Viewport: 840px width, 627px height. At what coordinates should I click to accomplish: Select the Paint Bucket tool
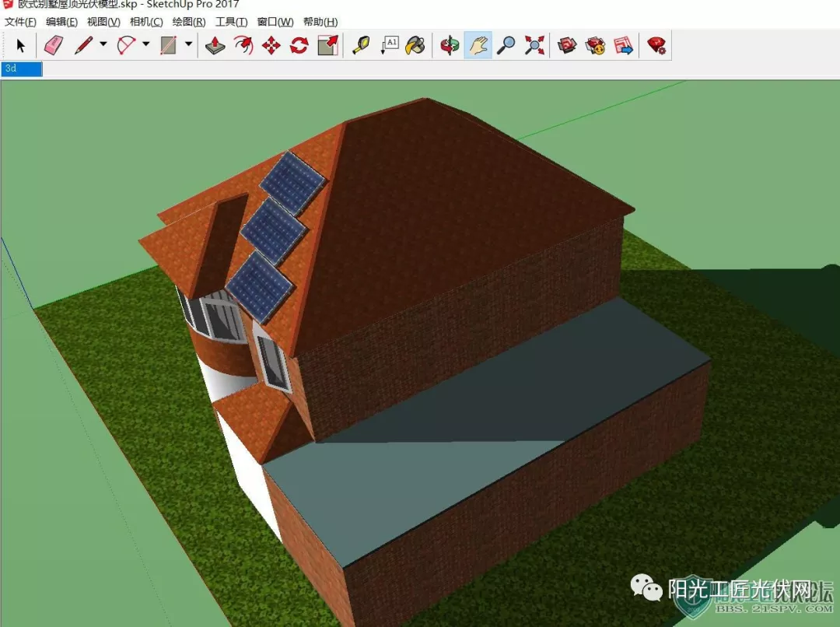(415, 46)
